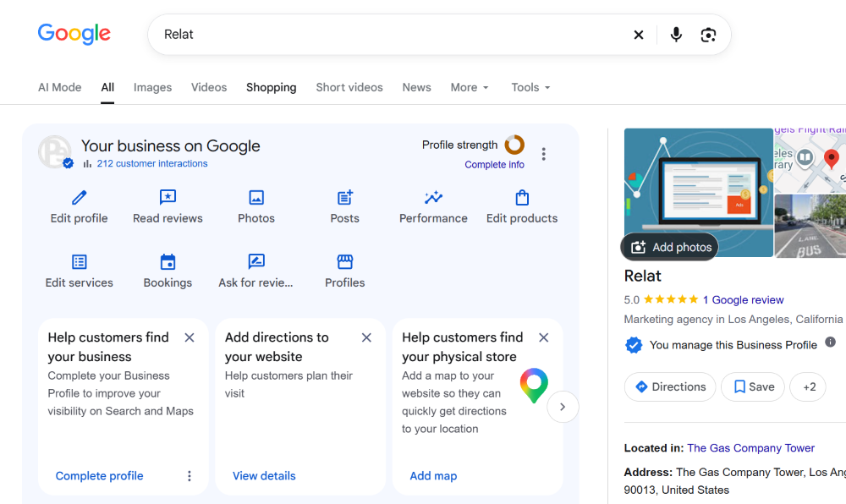Click the Complete profile link

pos(99,476)
